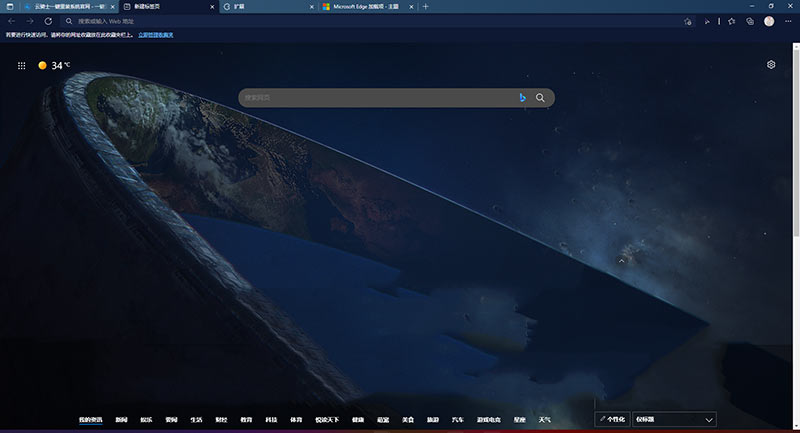
Task: Reload the page with refresh icon
Action: point(48,21)
